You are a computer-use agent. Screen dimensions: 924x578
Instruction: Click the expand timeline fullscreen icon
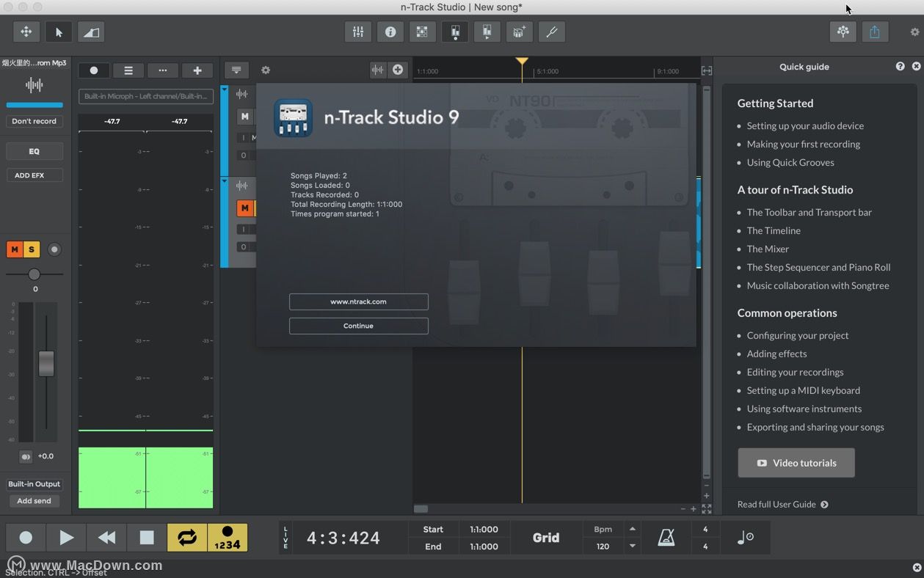tap(707, 508)
